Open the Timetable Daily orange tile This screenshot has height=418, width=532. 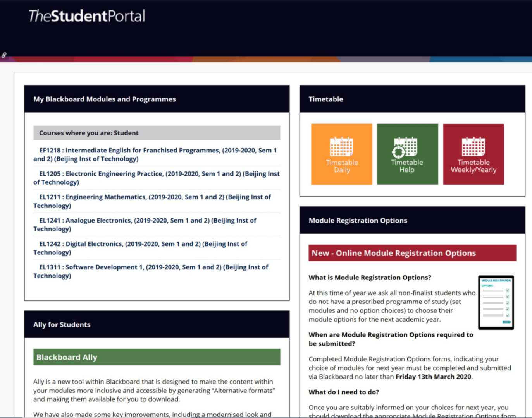341,154
